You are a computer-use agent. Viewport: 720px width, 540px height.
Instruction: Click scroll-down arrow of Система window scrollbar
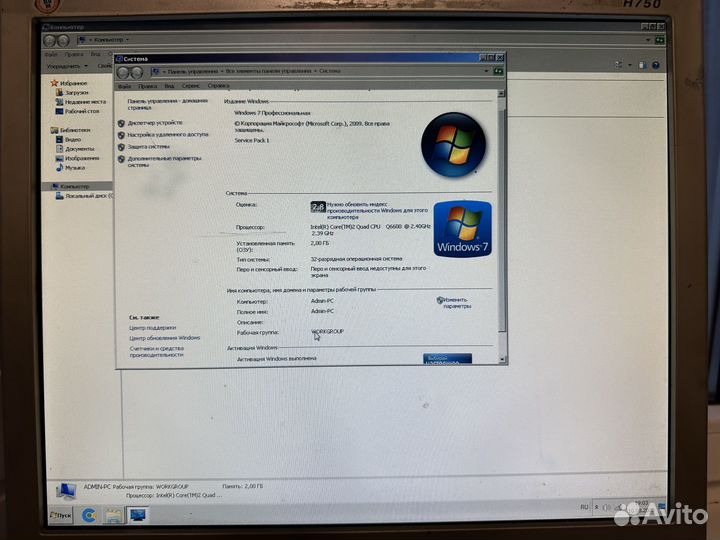(502, 359)
